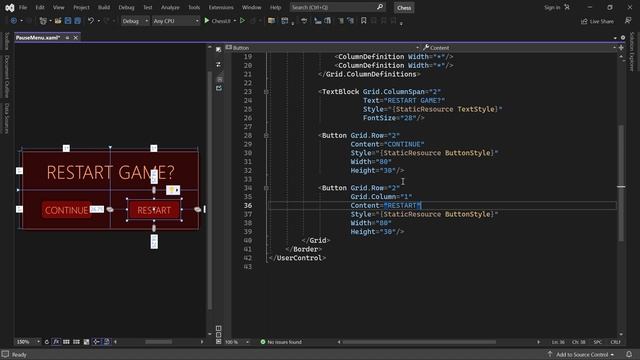This screenshot has height=360, width=640.
Task: Open the Button element navigation dropdown
Action: 322,48
